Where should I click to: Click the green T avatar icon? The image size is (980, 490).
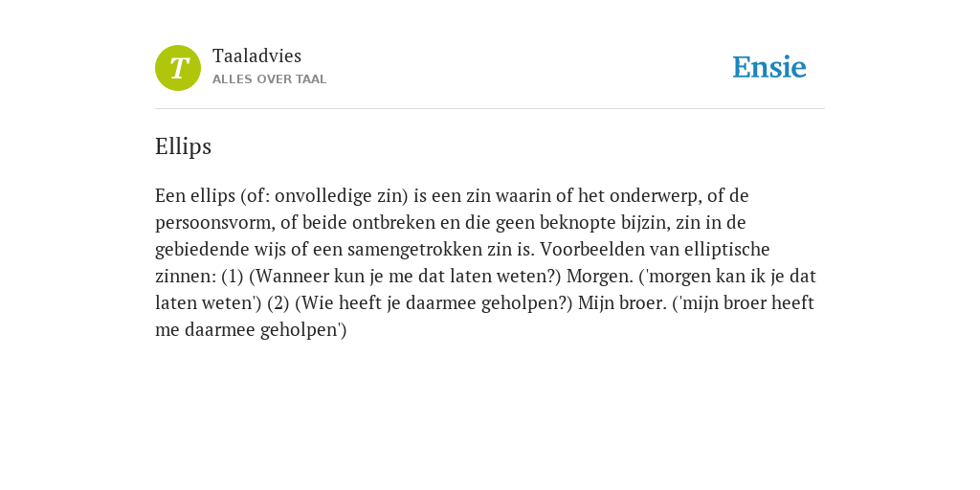(x=178, y=68)
